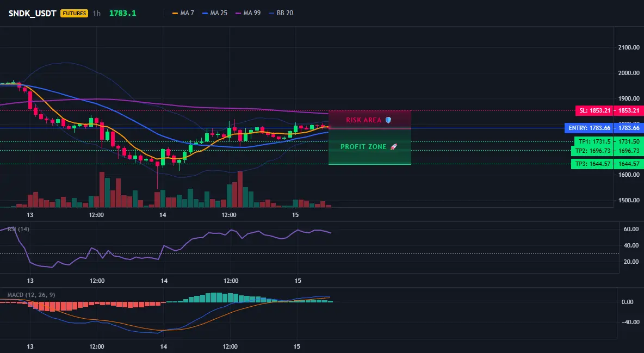The width and height of the screenshot is (644, 353).
Task: Click the yellow FUTURES badge
Action: (x=74, y=13)
